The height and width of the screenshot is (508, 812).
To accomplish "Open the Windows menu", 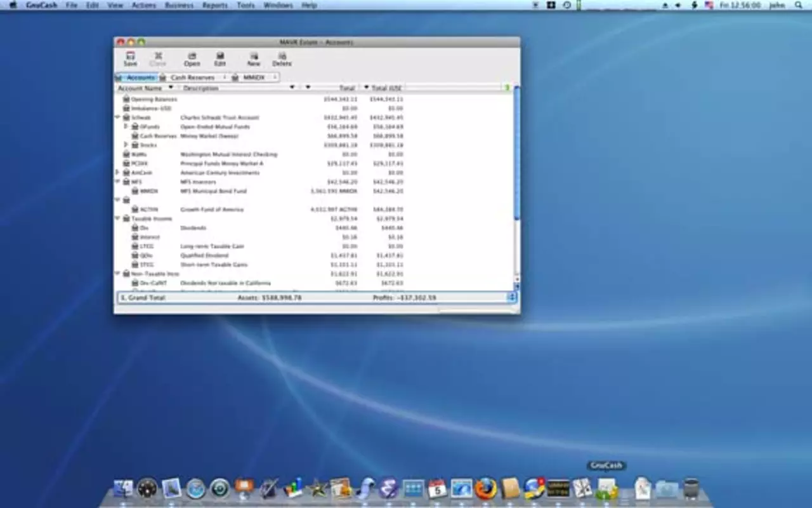I will pos(278,5).
